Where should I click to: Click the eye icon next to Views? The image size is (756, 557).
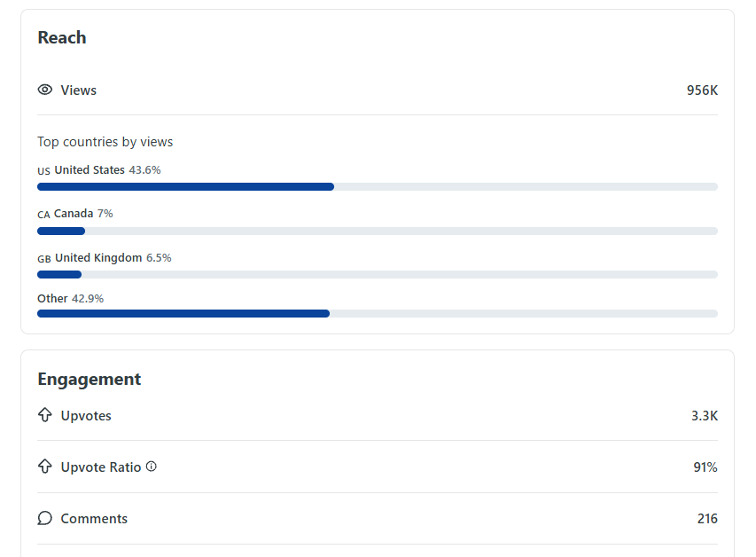tap(44, 90)
